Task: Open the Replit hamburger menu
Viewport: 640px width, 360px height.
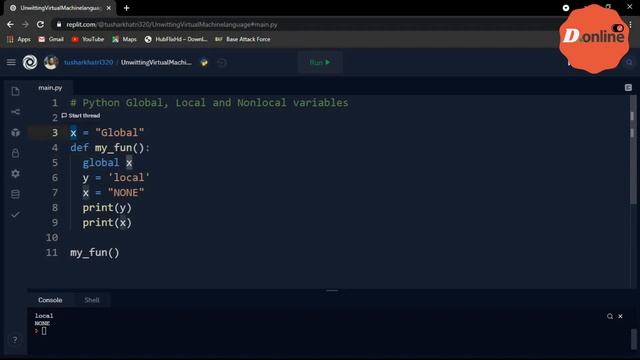Action: click(11, 62)
